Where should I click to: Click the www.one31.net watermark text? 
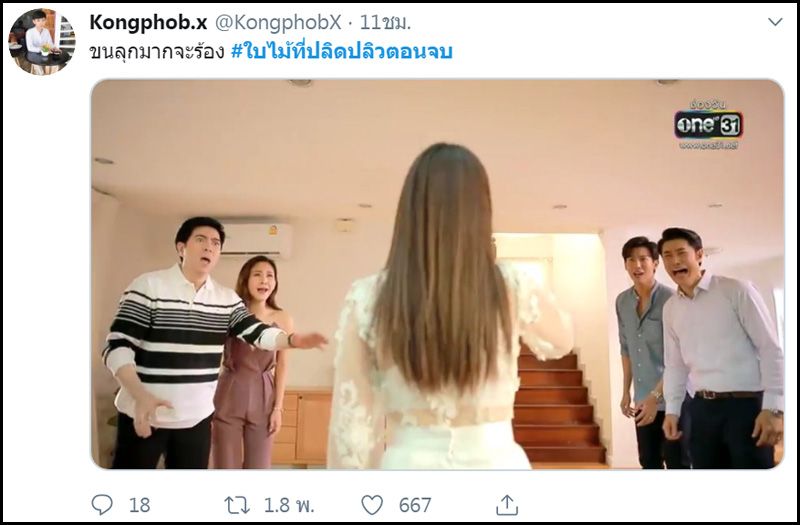tap(709, 146)
